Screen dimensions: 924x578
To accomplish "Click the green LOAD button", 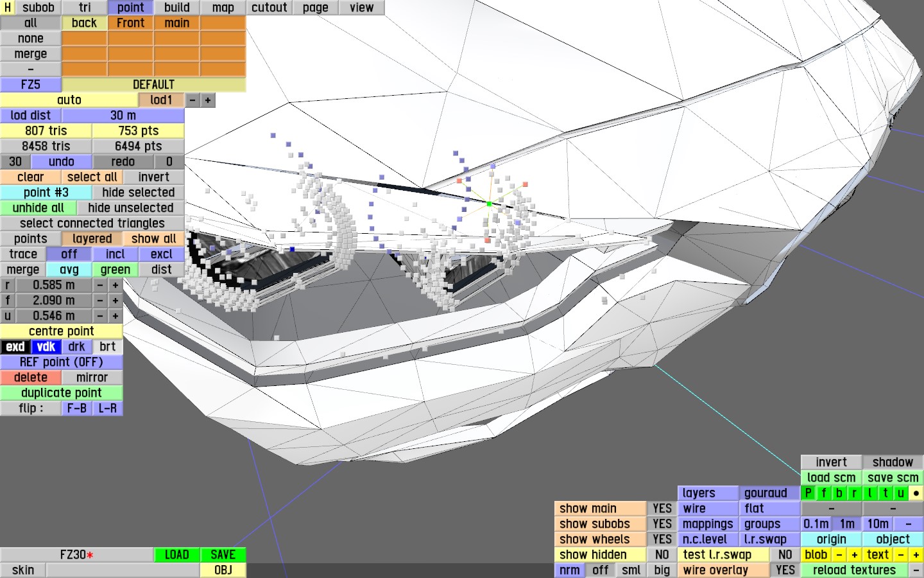I will coord(177,555).
